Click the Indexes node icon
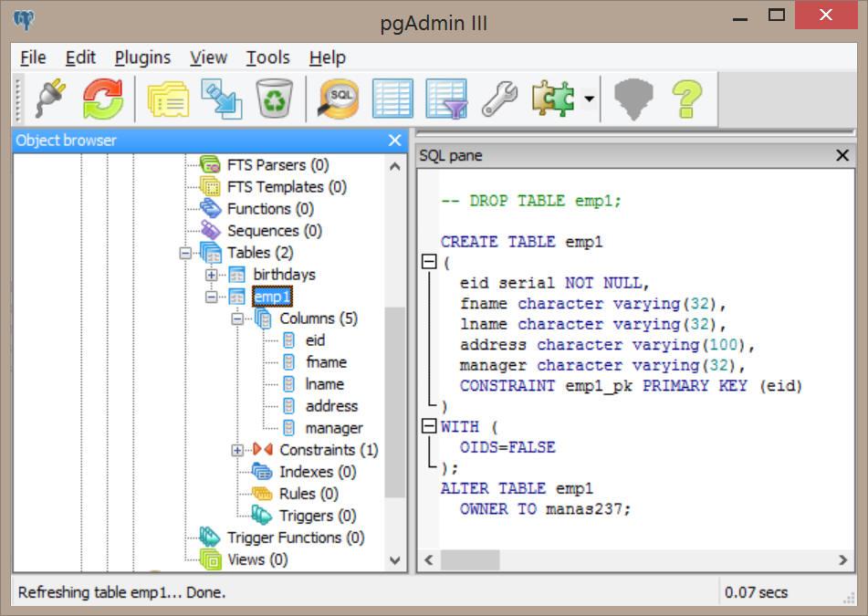The image size is (868, 616). [x=262, y=472]
